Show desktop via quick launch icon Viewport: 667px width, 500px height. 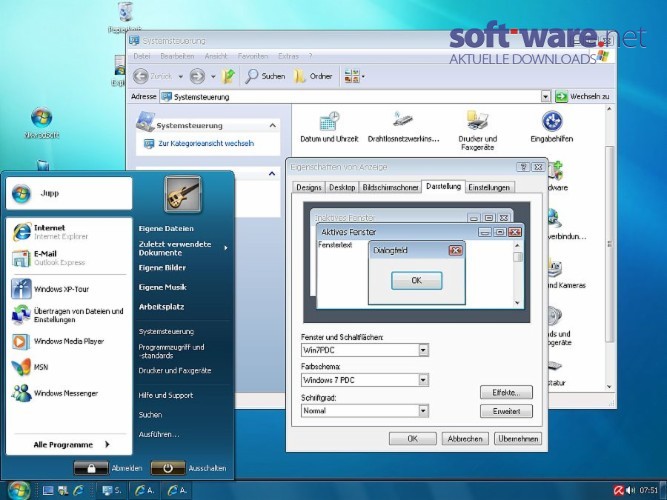[x=48, y=491]
